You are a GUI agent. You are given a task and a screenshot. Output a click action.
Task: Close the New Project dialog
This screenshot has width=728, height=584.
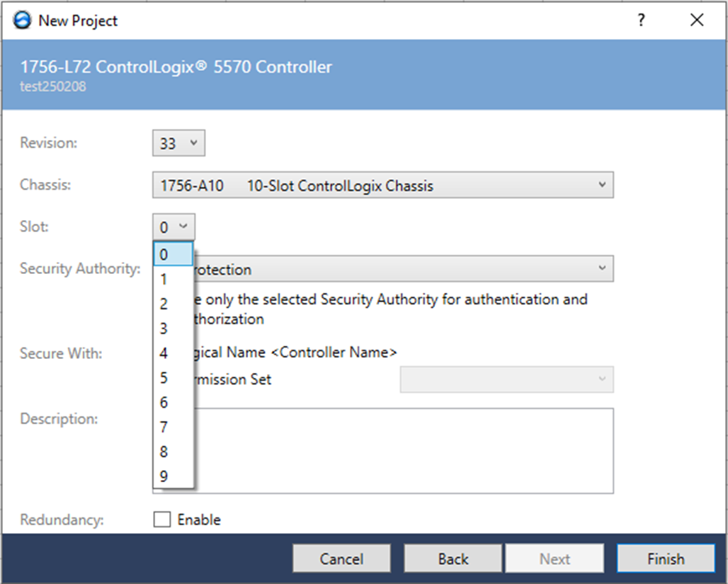pyautogui.click(x=697, y=20)
